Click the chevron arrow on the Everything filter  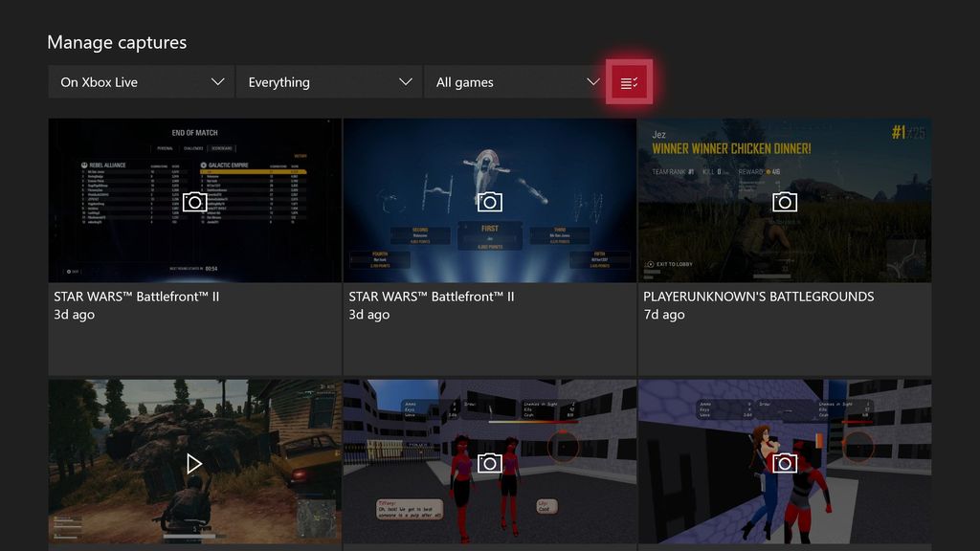(x=406, y=82)
